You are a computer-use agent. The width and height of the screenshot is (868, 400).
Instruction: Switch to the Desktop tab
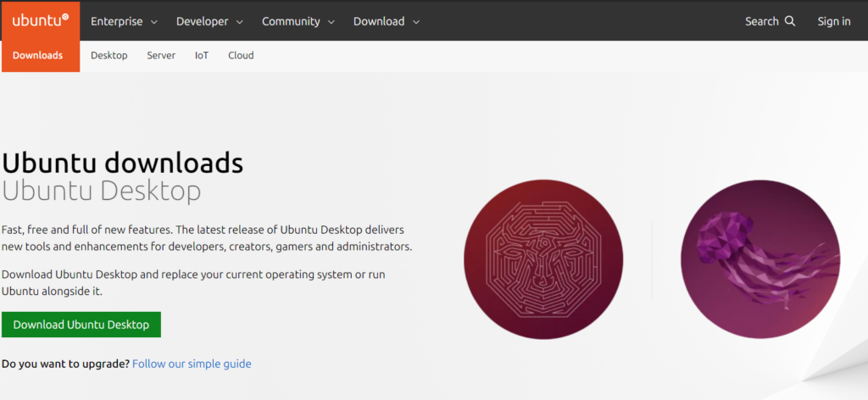[109, 55]
